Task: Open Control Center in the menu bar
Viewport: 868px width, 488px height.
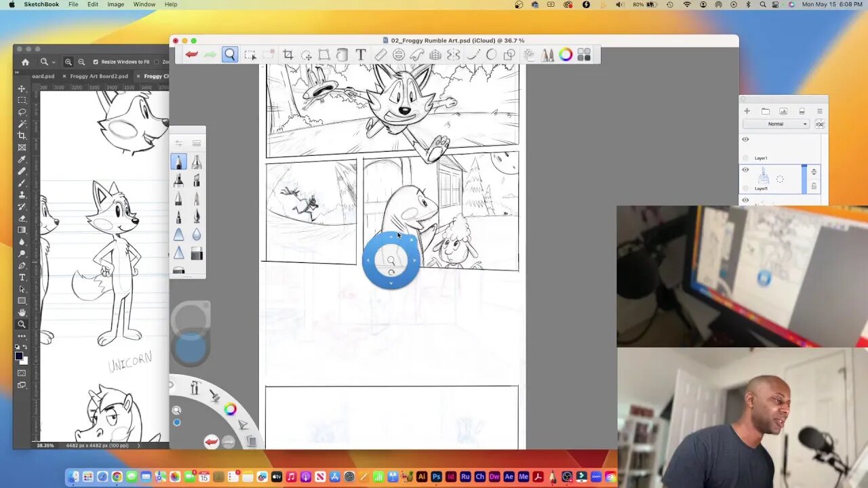Action: click(776, 5)
